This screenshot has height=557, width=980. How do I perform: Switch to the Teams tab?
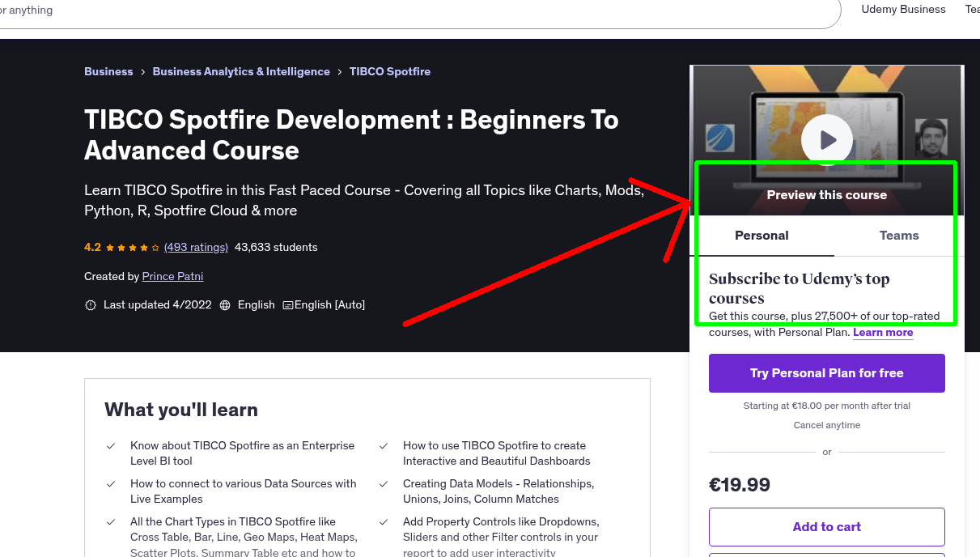pos(898,236)
